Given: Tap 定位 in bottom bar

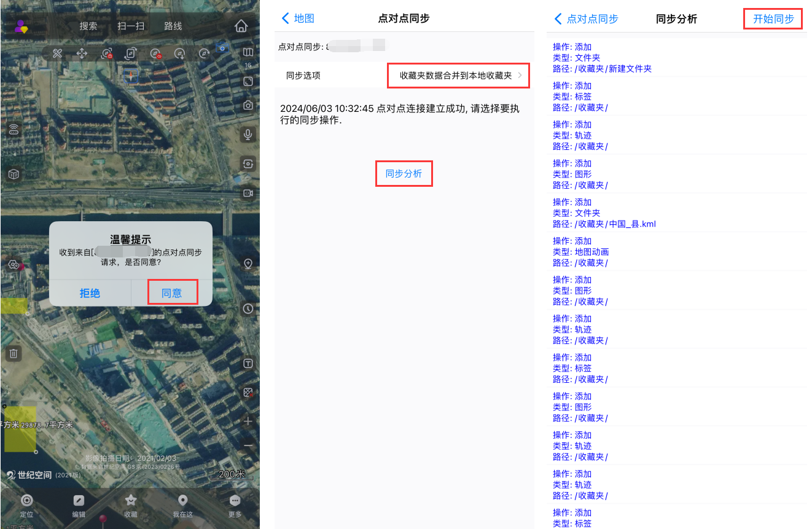Looking at the screenshot, I should [26, 506].
